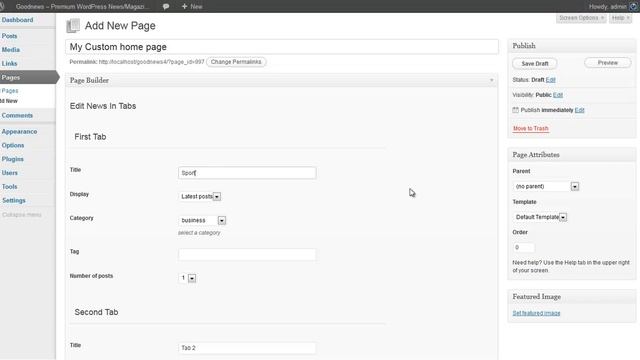This screenshot has height=360, width=640.
Task: Open Settings in the sidebar menu
Action: (x=14, y=200)
